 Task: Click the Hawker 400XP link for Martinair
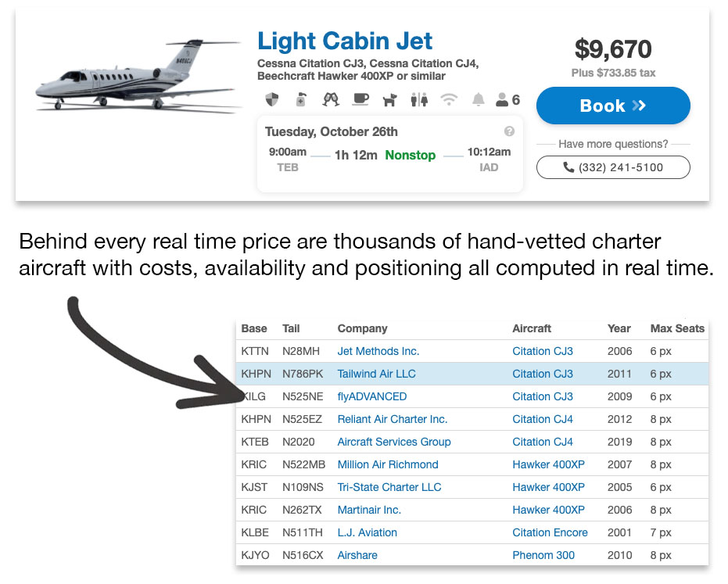[x=548, y=510]
